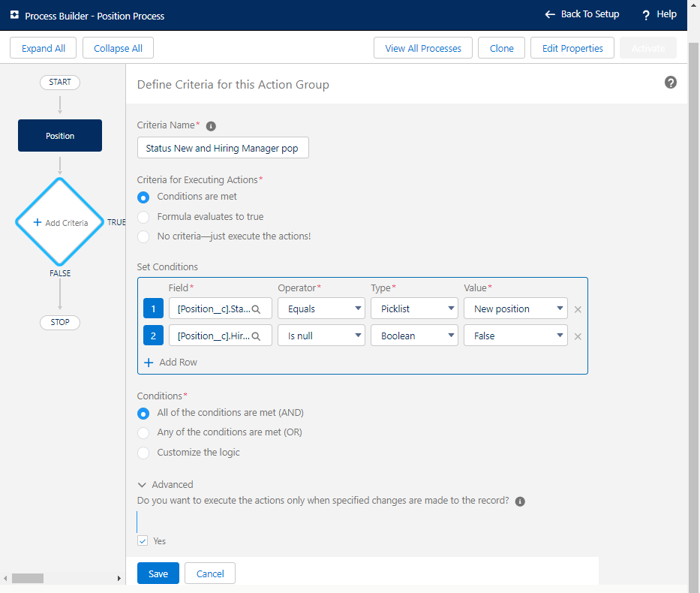700x593 pixels.
Task: Click the Expand All button
Action: pyautogui.click(x=44, y=48)
